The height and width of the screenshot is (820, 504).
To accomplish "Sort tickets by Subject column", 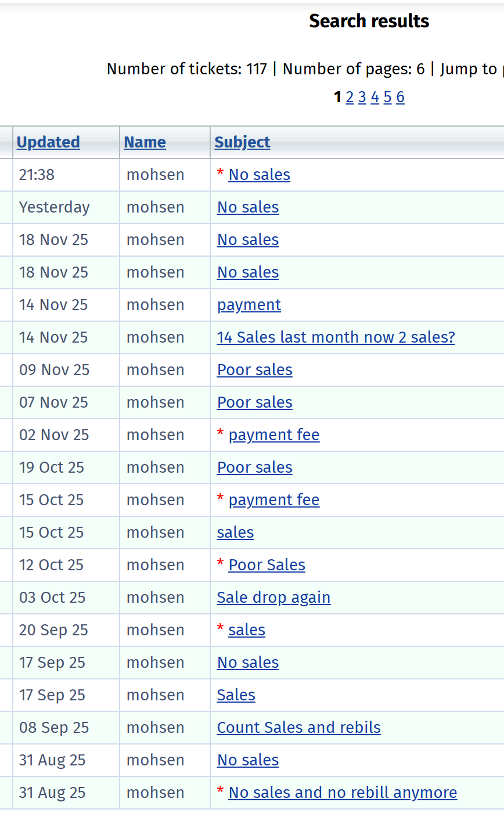I will (242, 142).
